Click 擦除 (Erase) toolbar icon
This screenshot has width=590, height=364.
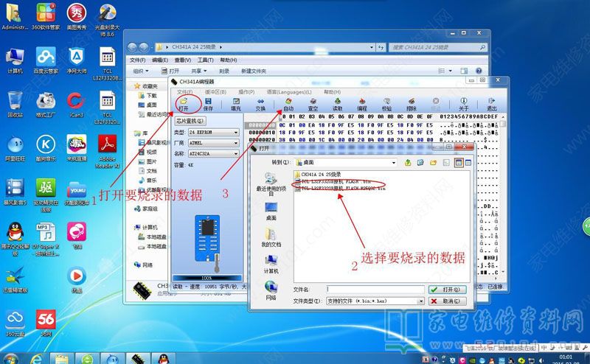click(x=412, y=104)
